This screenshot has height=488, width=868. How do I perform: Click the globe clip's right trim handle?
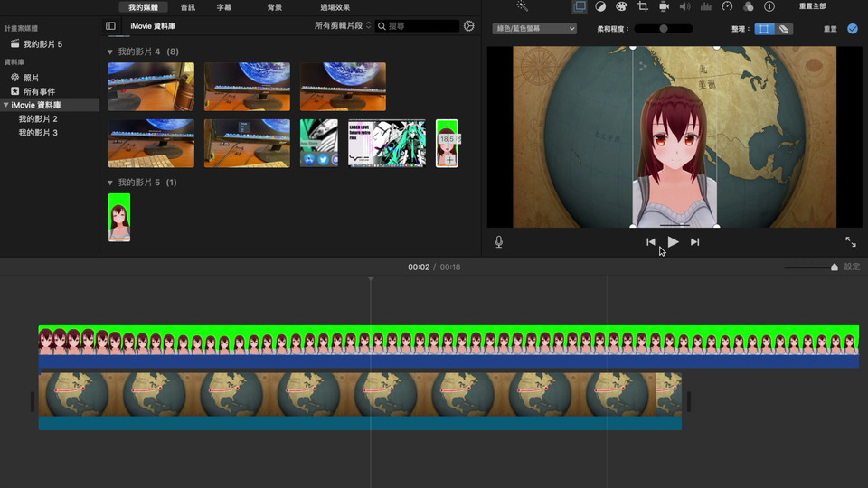(688, 401)
